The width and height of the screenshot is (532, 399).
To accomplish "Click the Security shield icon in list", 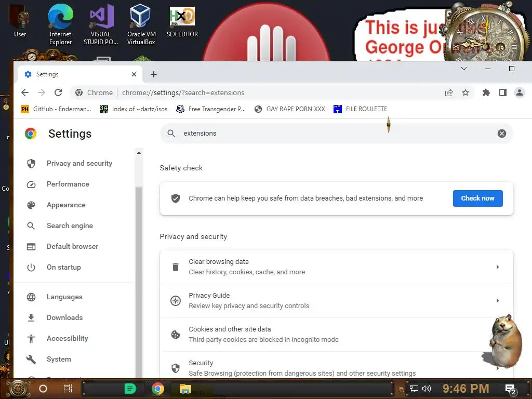I will point(176,368).
